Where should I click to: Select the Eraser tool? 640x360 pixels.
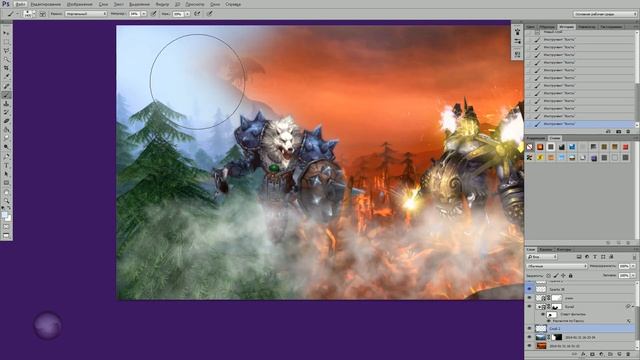(x=6, y=121)
